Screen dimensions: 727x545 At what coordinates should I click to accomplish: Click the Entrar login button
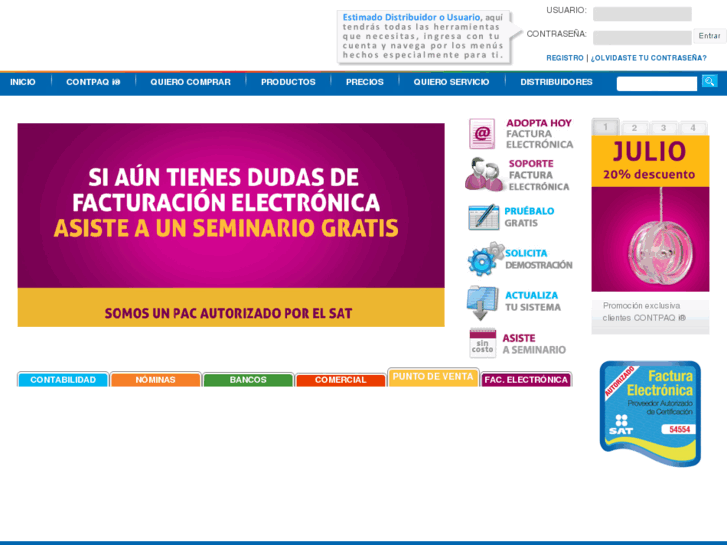click(x=709, y=36)
